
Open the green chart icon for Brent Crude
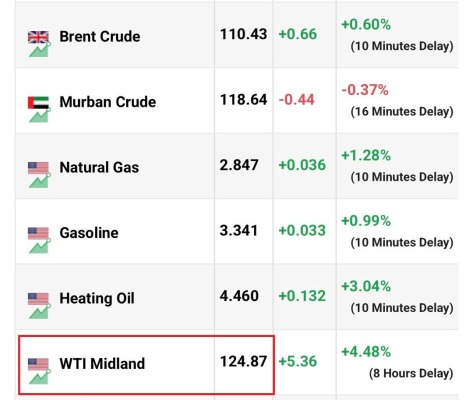(40, 50)
